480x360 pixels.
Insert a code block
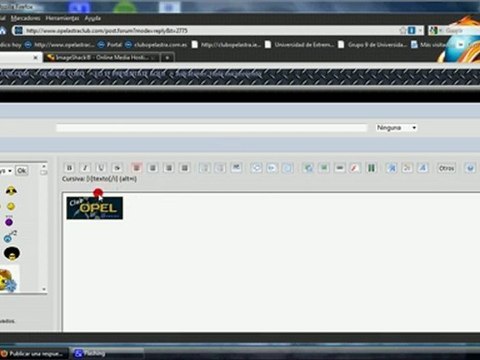coord(272,168)
